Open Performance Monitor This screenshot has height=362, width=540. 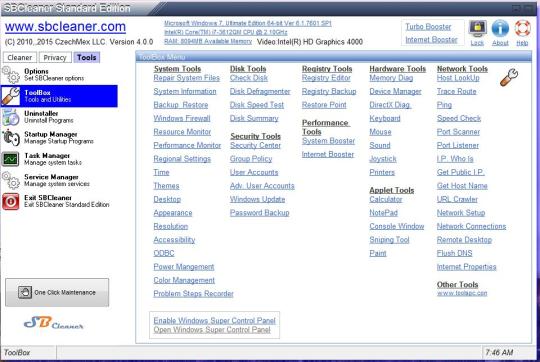[x=187, y=145]
